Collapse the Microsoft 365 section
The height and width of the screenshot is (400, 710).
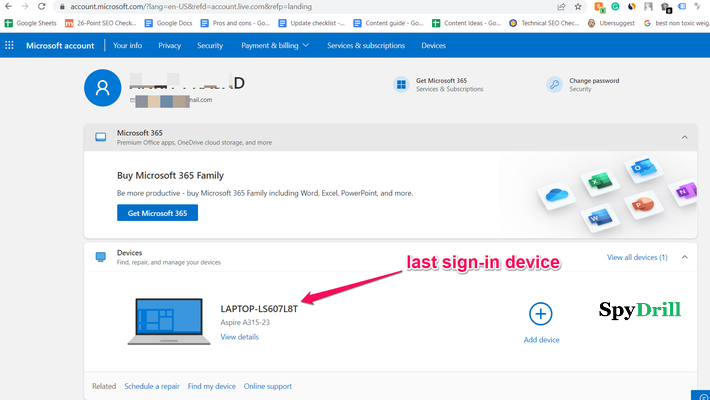pos(684,137)
